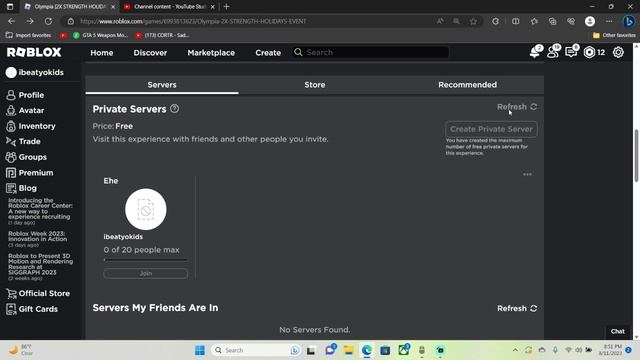The image size is (640, 360).
Task: Go to Home in the Roblox navigation
Action: (x=102, y=53)
